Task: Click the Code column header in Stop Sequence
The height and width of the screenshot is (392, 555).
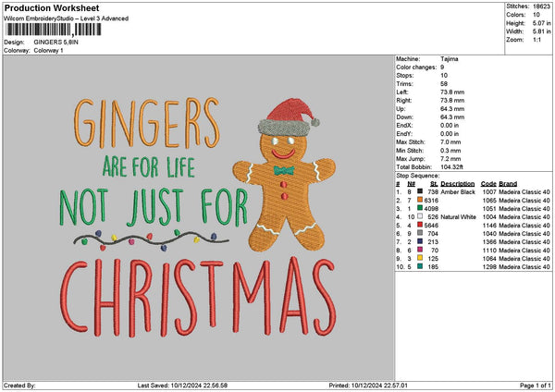Action: coord(488,183)
